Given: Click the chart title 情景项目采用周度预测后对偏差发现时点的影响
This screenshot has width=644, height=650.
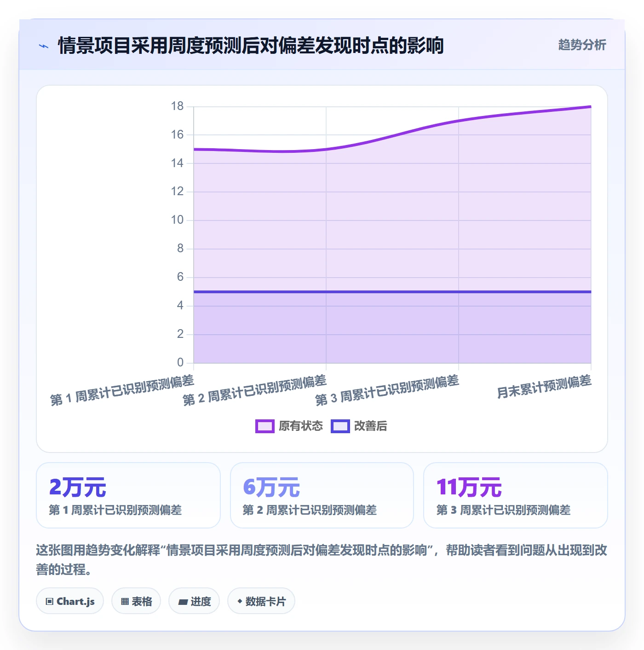Looking at the screenshot, I should pyautogui.click(x=251, y=46).
